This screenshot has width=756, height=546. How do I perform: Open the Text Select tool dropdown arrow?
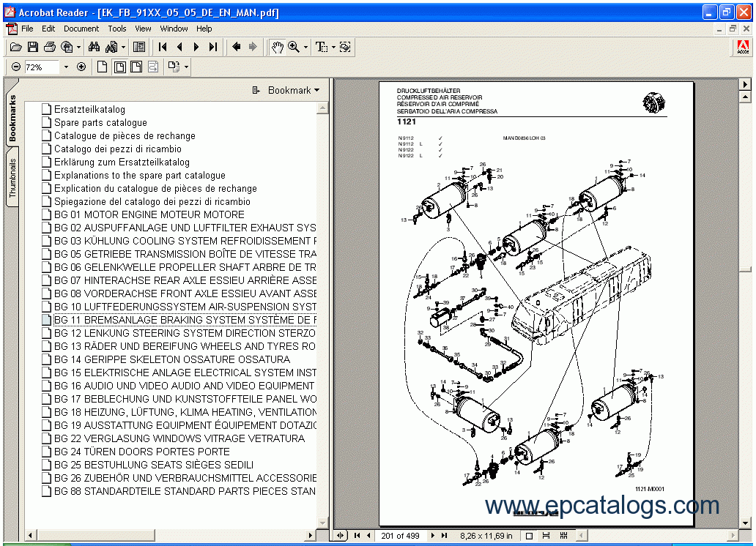pyautogui.click(x=333, y=48)
